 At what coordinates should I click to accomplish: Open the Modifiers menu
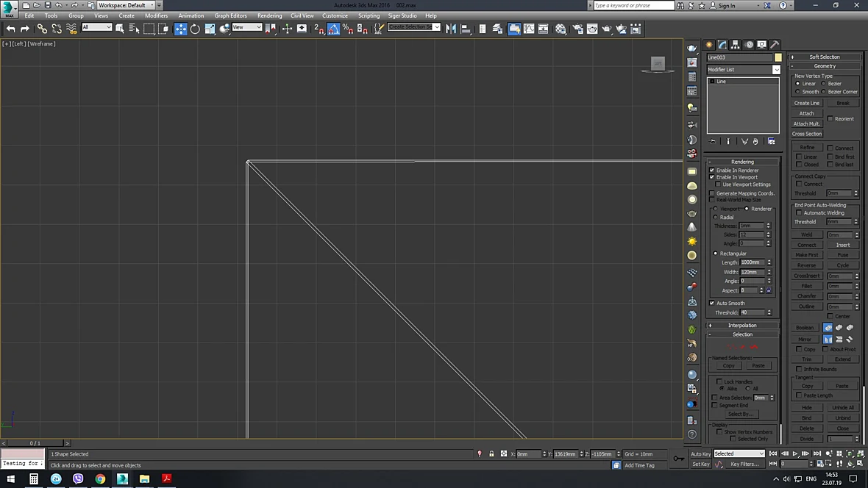point(156,15)
